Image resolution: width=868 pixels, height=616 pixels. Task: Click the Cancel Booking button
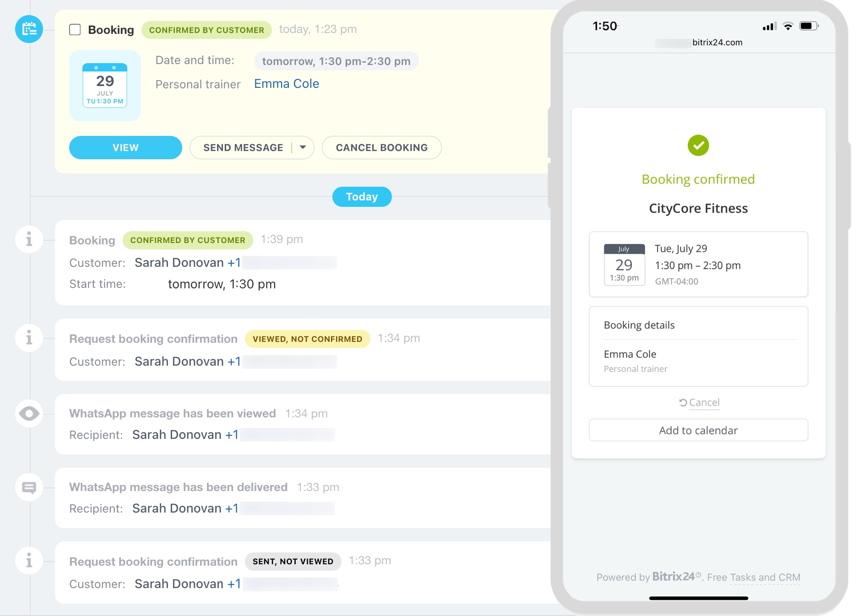(x=381, y=147)
